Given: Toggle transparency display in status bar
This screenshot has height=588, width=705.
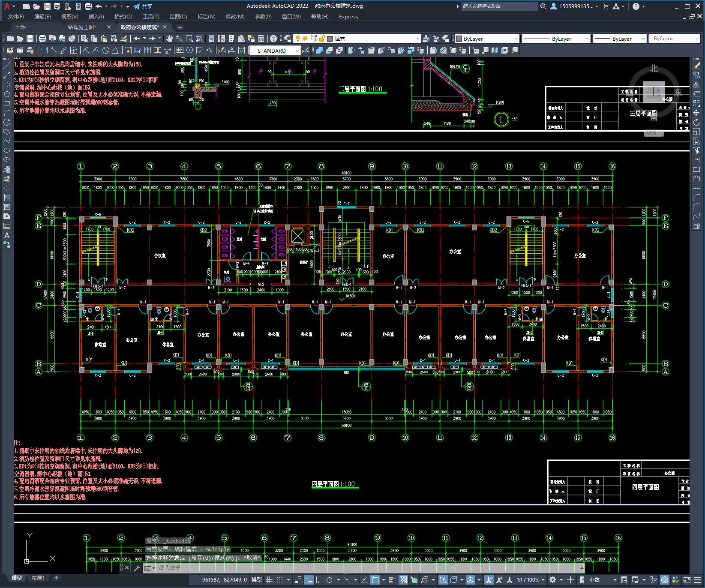Looking at the screenshot, I should (403, 580).
